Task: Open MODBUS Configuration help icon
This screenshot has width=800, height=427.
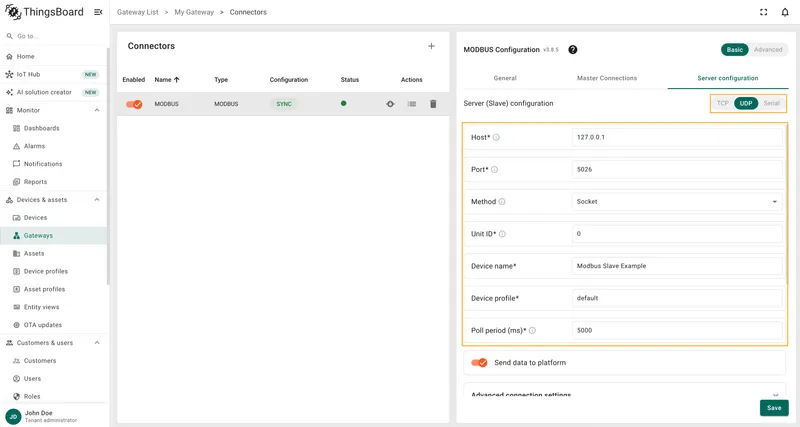Action: click(572, 49)
